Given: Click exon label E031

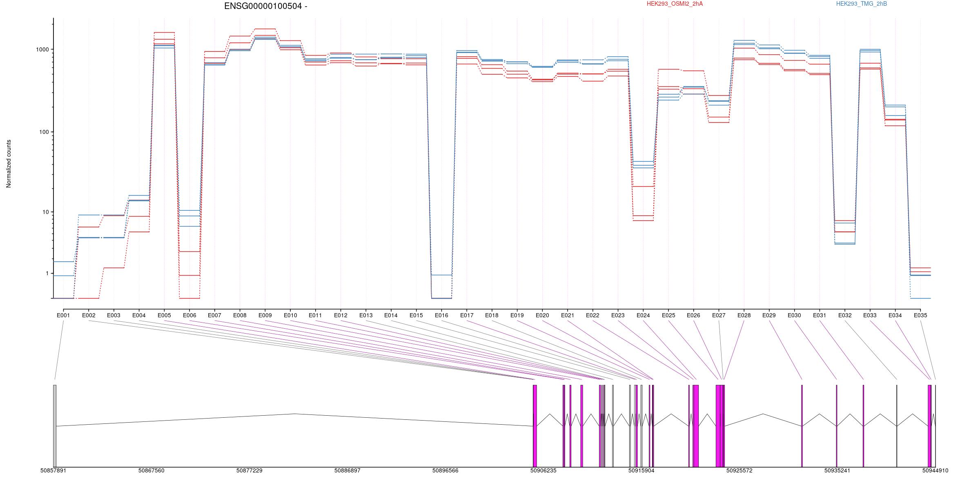Looking at the screenshot, I should pyautogui.click(x=820, y=315).
